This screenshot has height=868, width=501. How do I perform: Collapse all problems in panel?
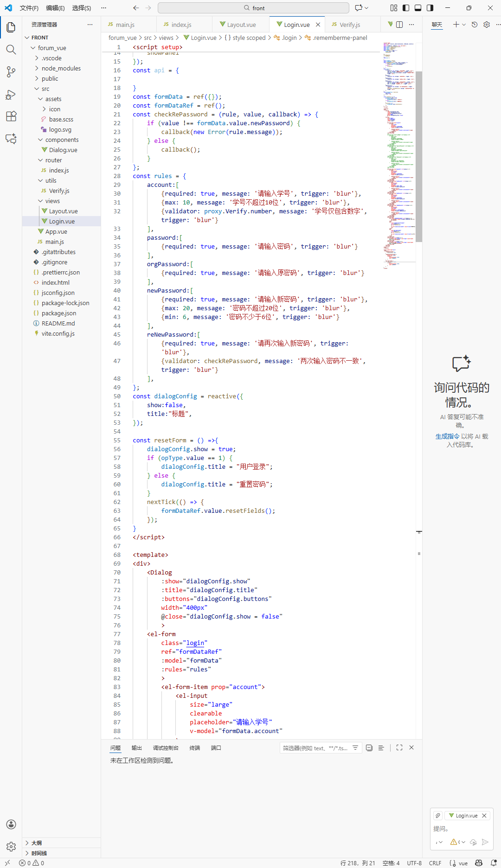pos(369,748)
